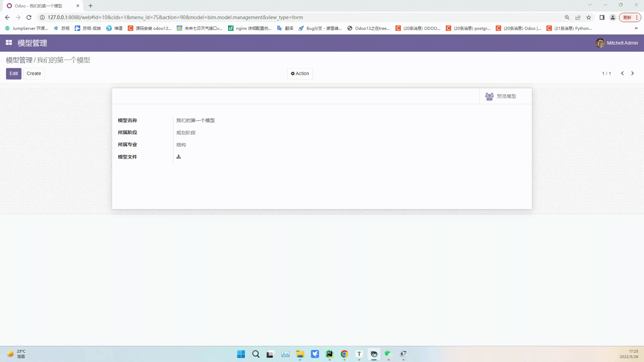Show hidden bookmarks overflow chevron
Screen dimensions: 644x362
[636, 28]
